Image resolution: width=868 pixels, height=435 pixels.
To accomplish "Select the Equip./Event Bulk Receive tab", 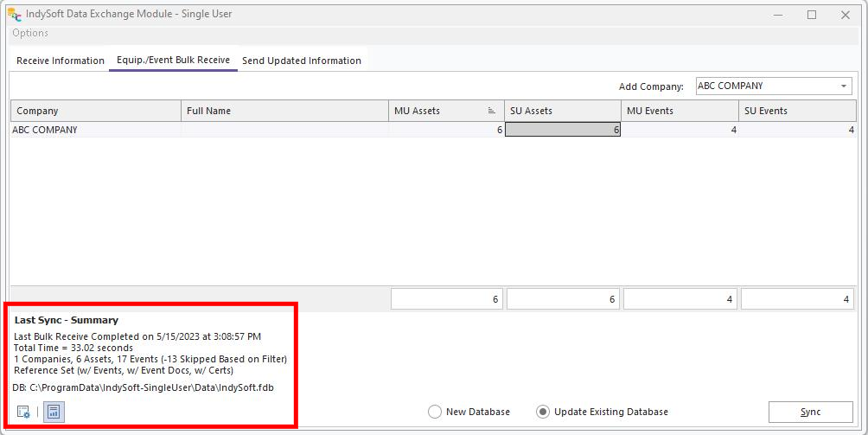I will 173,61.
